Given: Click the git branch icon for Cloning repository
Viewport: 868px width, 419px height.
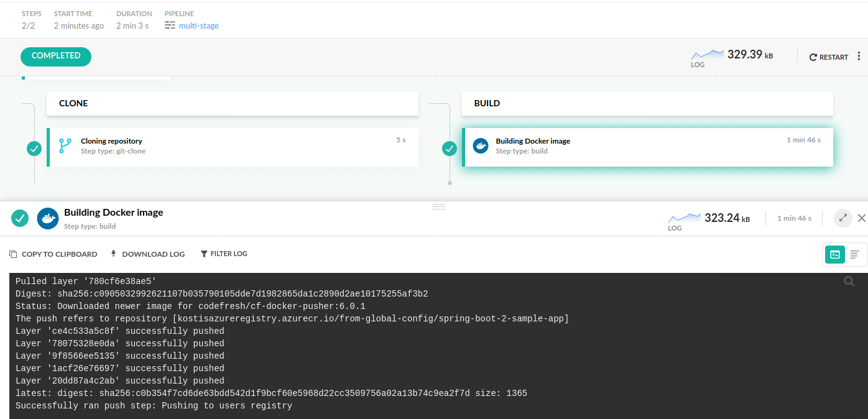Looking at the screenshot, I should (x=65, y=146).
